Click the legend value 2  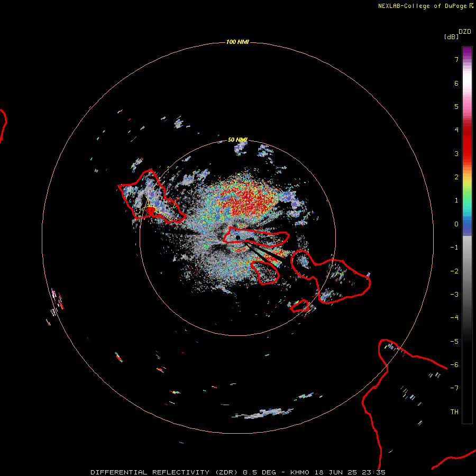(456, 177)
